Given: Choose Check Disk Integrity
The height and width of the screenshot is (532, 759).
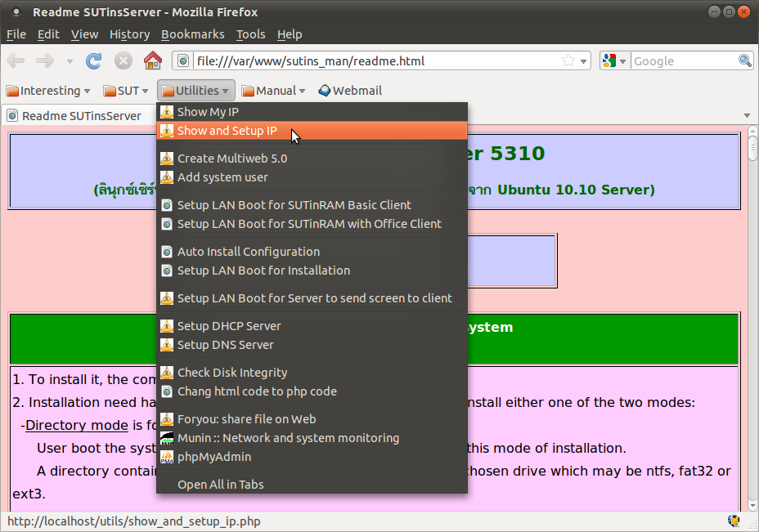Looking at the screenshot, I should (x=312, y=373).
